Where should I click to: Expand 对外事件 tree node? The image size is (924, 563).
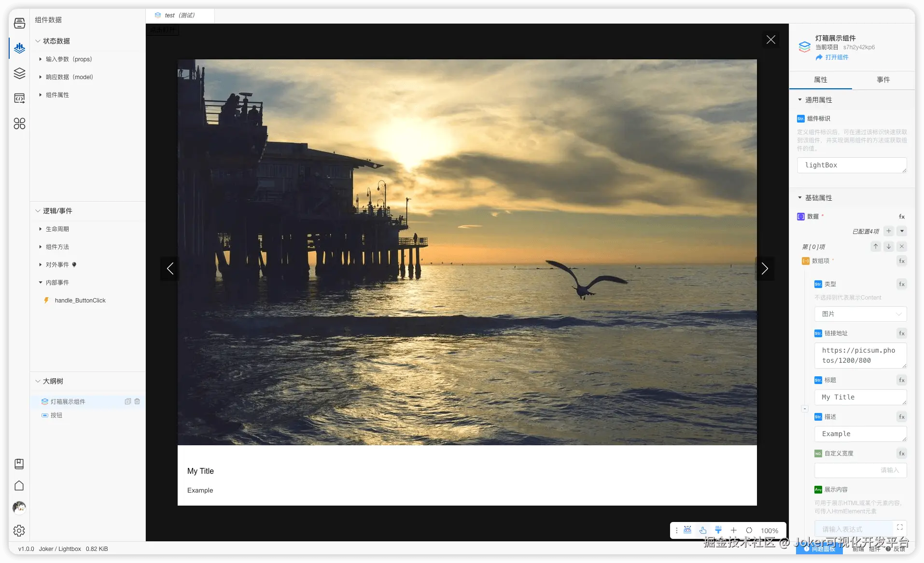pyautogui.click(x=41, y=264)
